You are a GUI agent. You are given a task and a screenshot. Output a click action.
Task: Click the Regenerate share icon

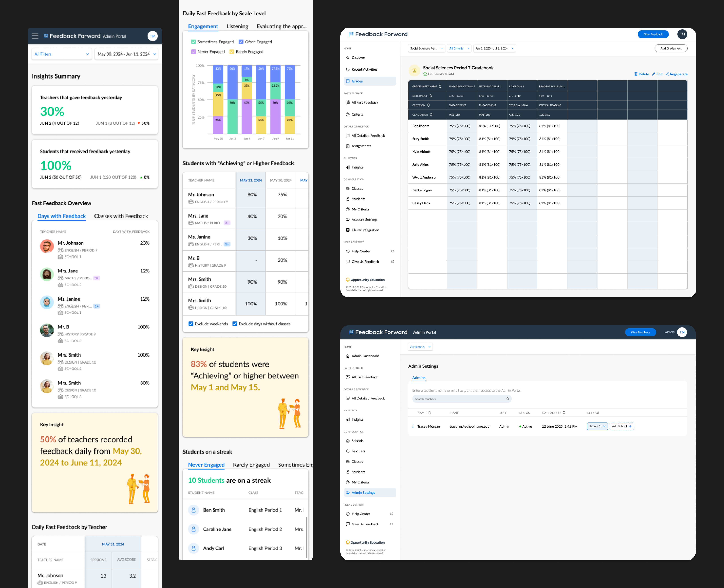tap(667, 74)
